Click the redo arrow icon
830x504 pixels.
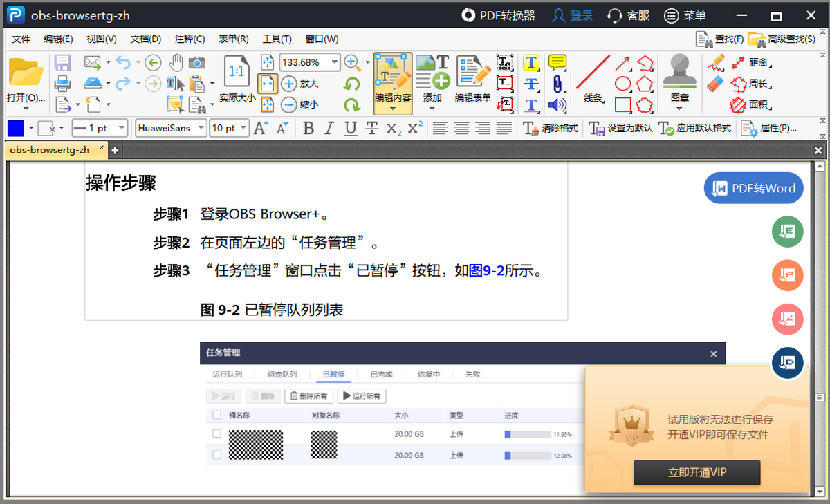tap(123, 84)
